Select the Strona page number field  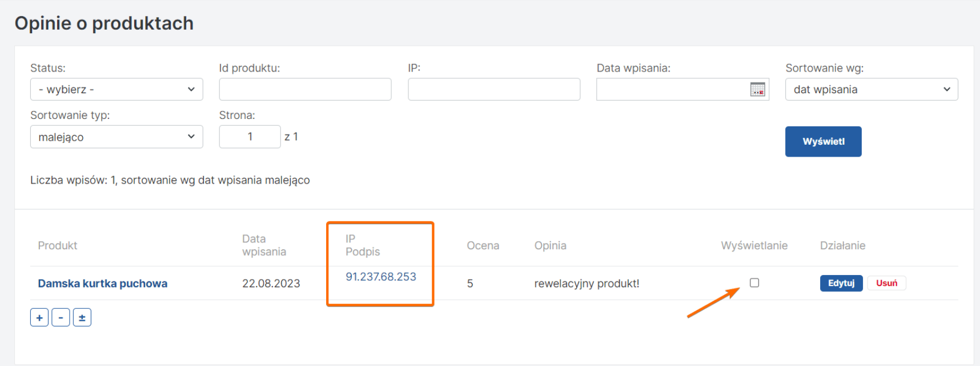tap(250, 137)
